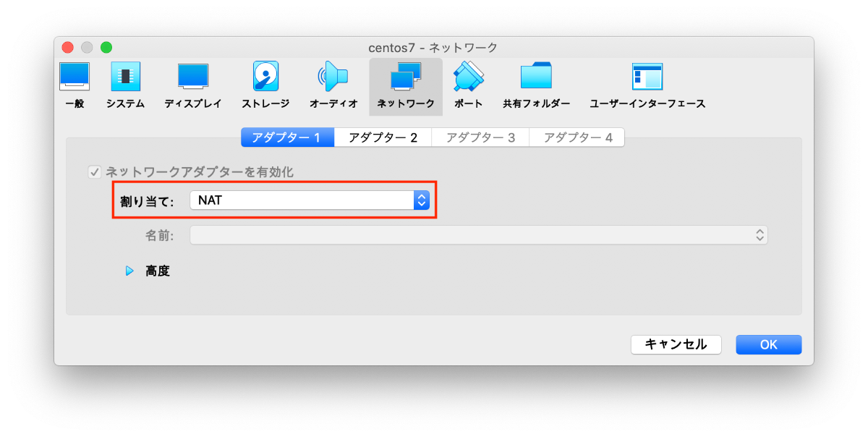Switch to the アダプター 3 tab
Image resolution: width=868 pixels, height=437 pixels.
[x=481, y=137]
